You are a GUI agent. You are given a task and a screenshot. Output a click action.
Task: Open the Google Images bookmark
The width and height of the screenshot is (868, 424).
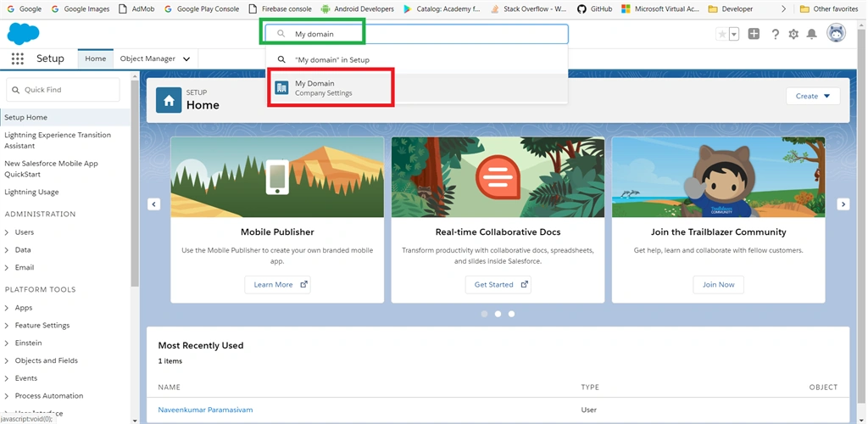pos(81,8)
